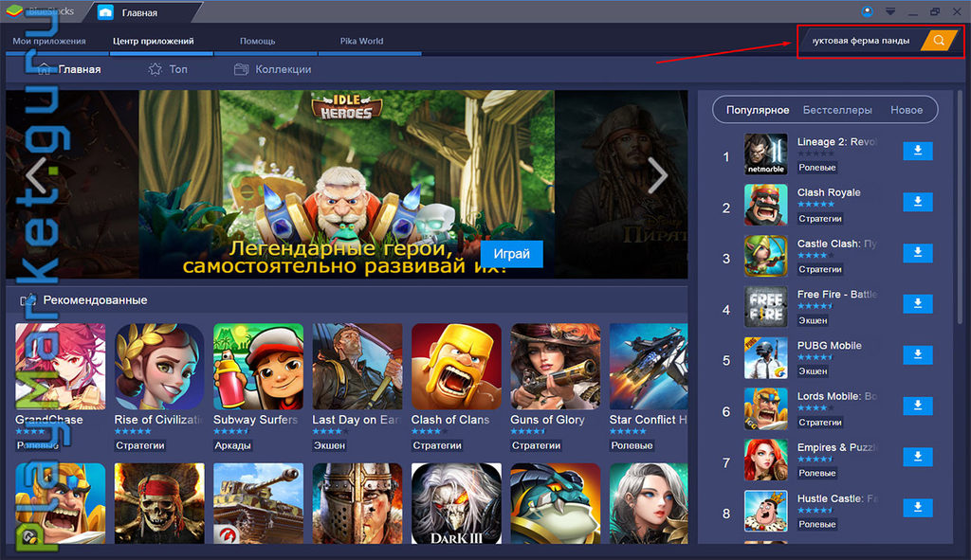Open the green dragon game tile
The width and height of the screenshot is (971, 560).
(556, 504)
